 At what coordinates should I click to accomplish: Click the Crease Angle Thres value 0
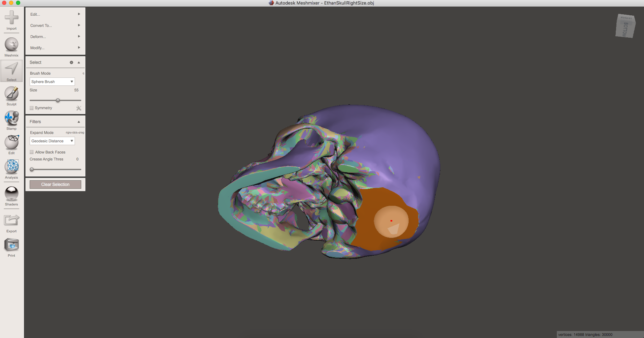pyautogui.click(x=77, y=159)
